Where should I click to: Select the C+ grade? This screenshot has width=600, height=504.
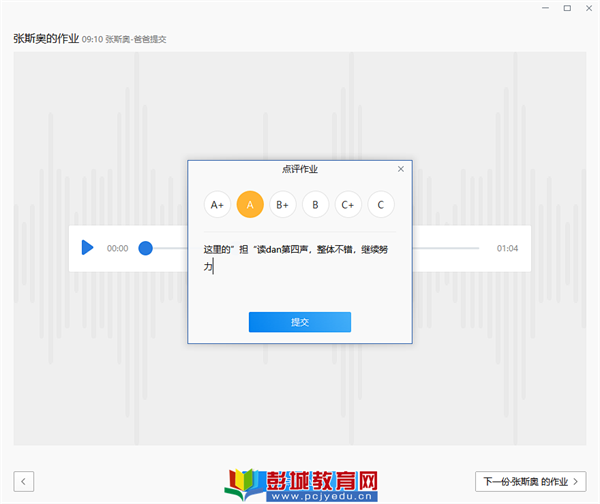[x=348, y=205]
